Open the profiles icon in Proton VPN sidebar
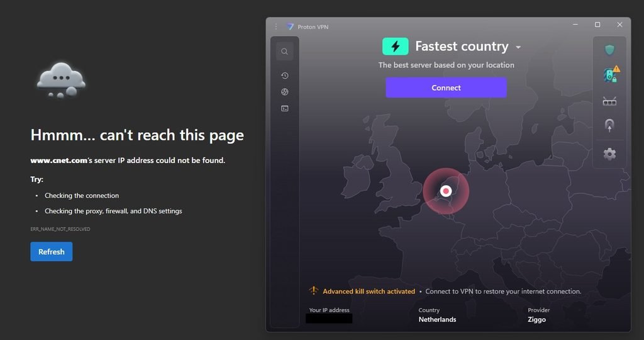The width and height of the screenshot is (644, 340). pyautogui.click(x=285, y=108)
